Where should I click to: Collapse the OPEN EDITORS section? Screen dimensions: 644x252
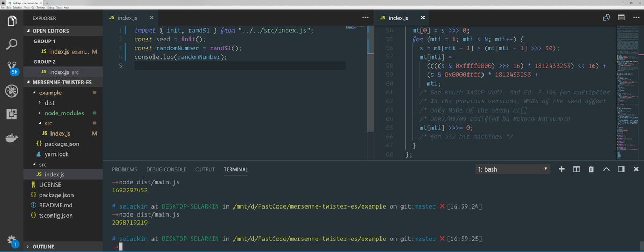[x=63, y=31]
